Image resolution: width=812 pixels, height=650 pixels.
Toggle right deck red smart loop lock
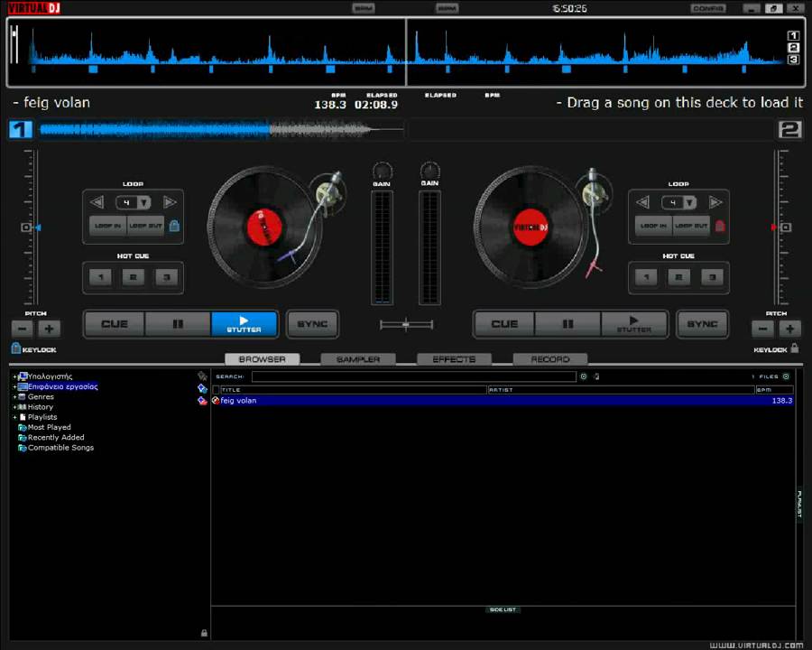[720, 226]
